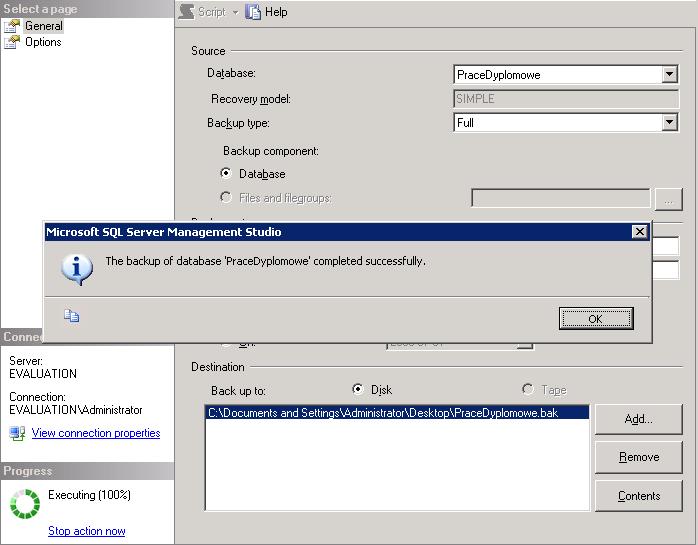This screenshot has height=545, width=698.
Task: Click the Contents button
Action: (x=638, y=496)
